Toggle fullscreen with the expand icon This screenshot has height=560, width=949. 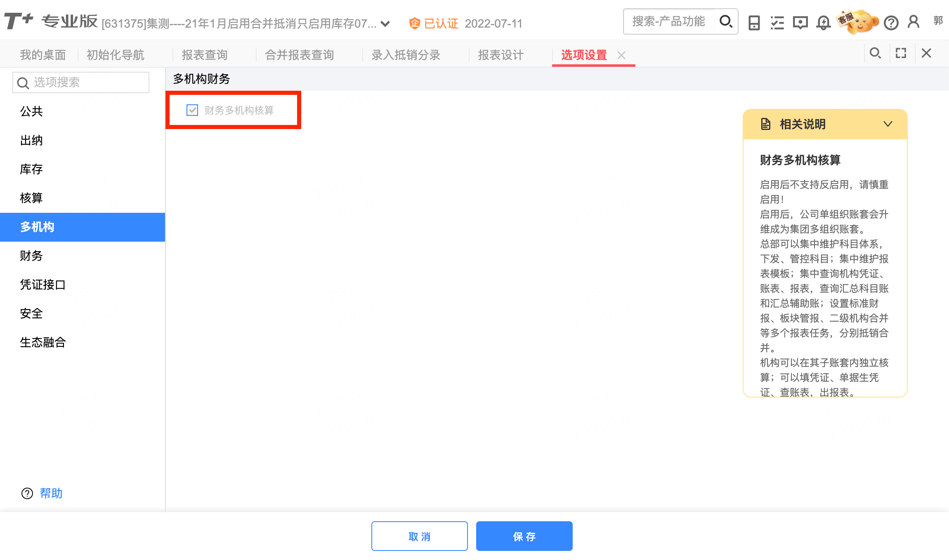pyautogui.click(x=901, y=53)
